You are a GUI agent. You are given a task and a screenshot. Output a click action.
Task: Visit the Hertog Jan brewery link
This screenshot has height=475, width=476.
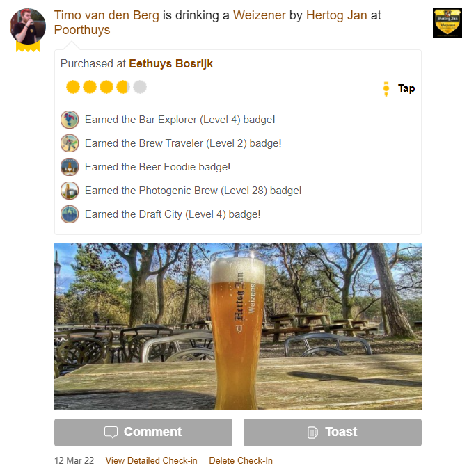tap(336, 15)
